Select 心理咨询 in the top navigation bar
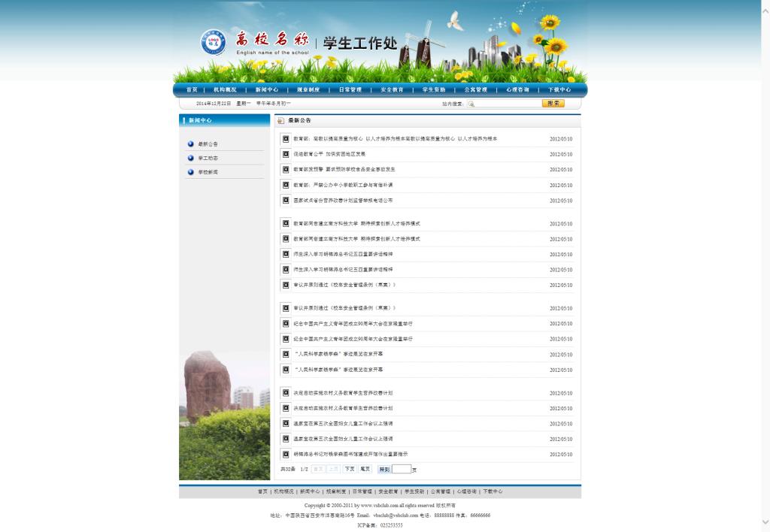770x532 pixels. (x=517, y=89)
